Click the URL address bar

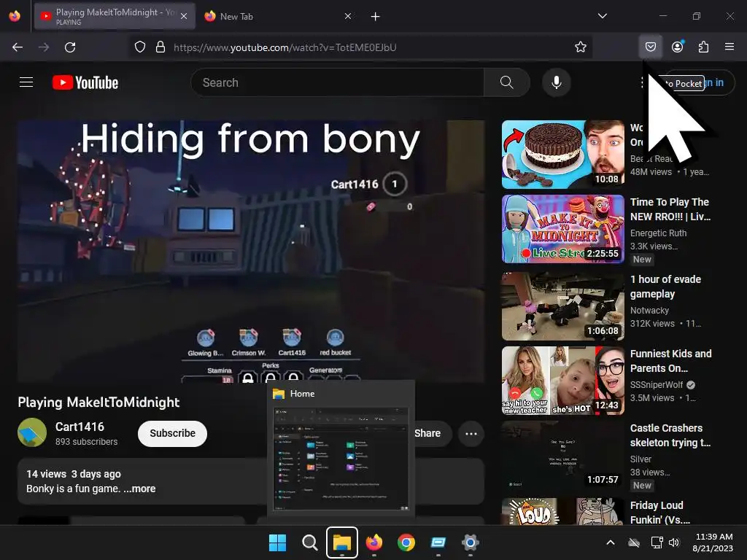coord(361,47)
